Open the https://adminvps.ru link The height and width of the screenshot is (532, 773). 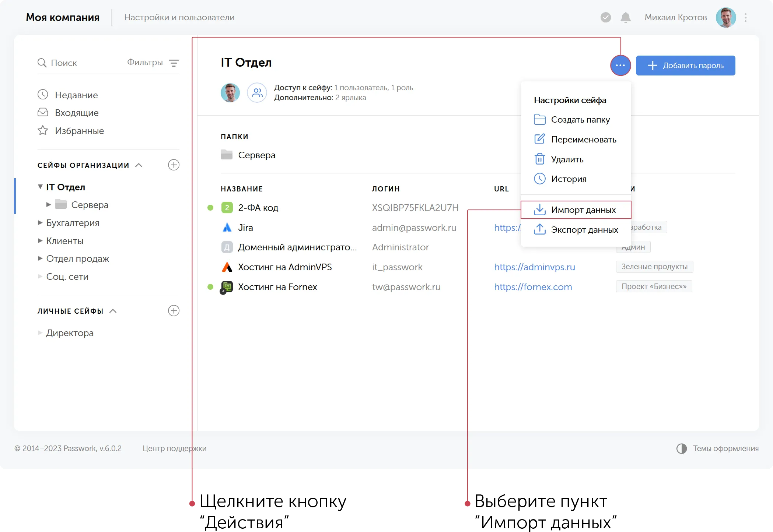(x=534, y=267)
